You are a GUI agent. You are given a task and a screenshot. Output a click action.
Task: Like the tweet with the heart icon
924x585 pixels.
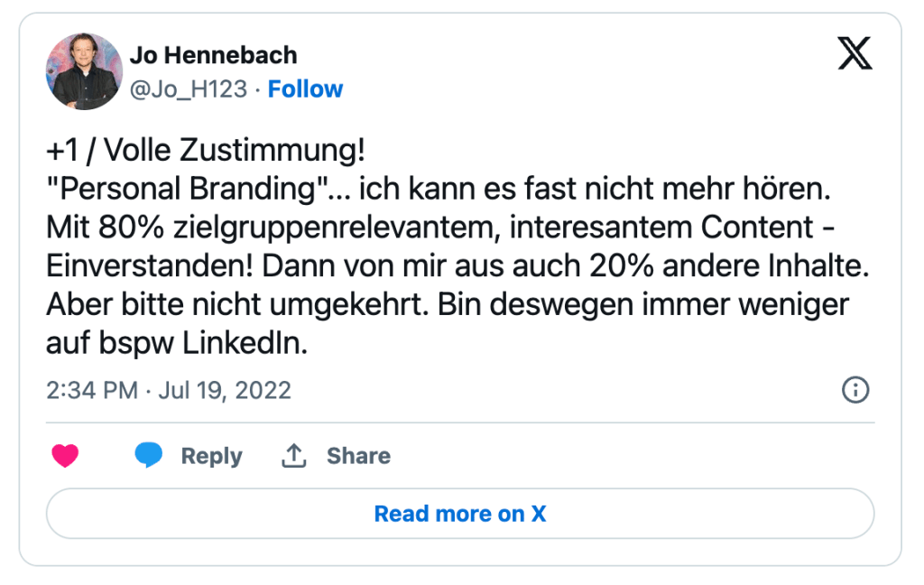66,456
